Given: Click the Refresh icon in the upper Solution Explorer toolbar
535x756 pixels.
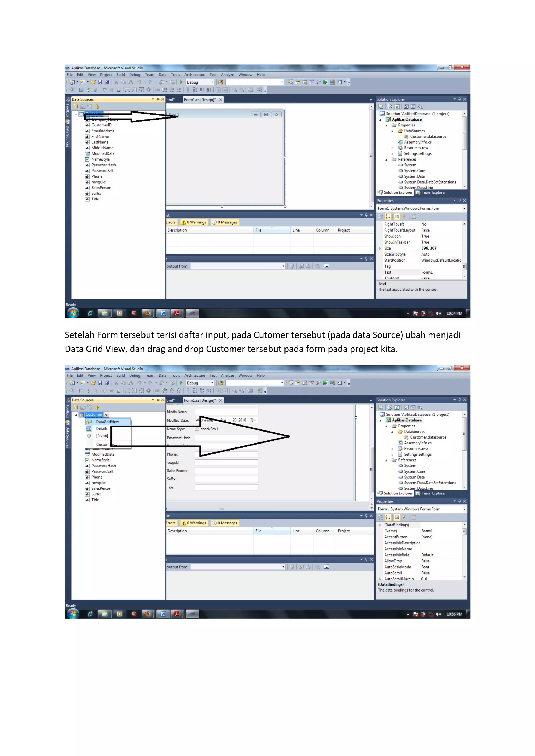Looking at the screenshot, I should (397, 106).
